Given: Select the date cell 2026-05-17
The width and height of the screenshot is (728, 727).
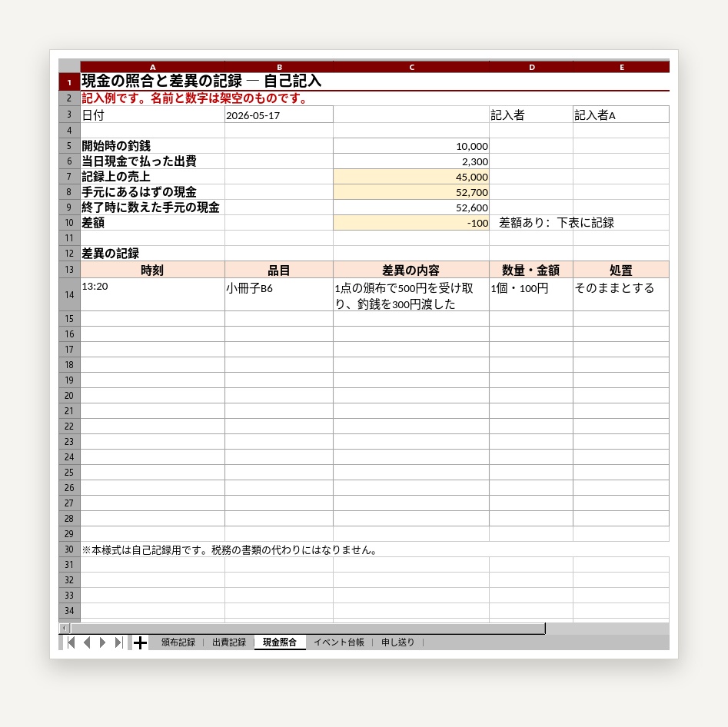Looking at the screenshot, I should (x=279, y=115).
